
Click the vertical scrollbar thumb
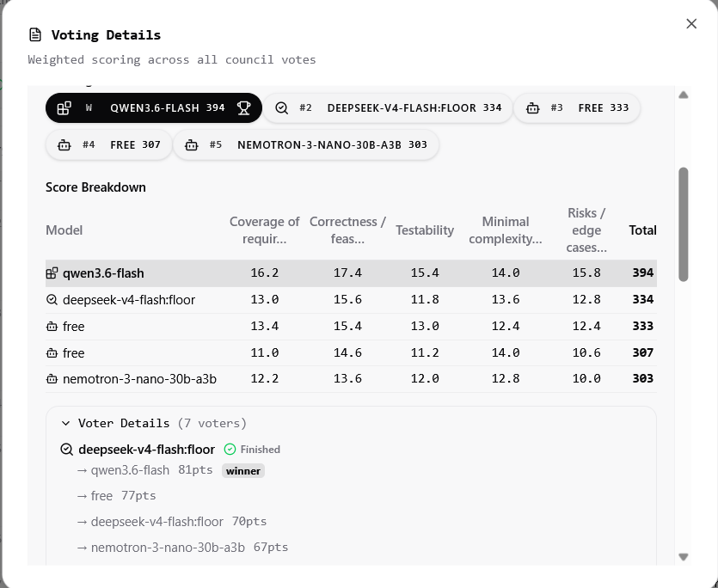(684, 224)
